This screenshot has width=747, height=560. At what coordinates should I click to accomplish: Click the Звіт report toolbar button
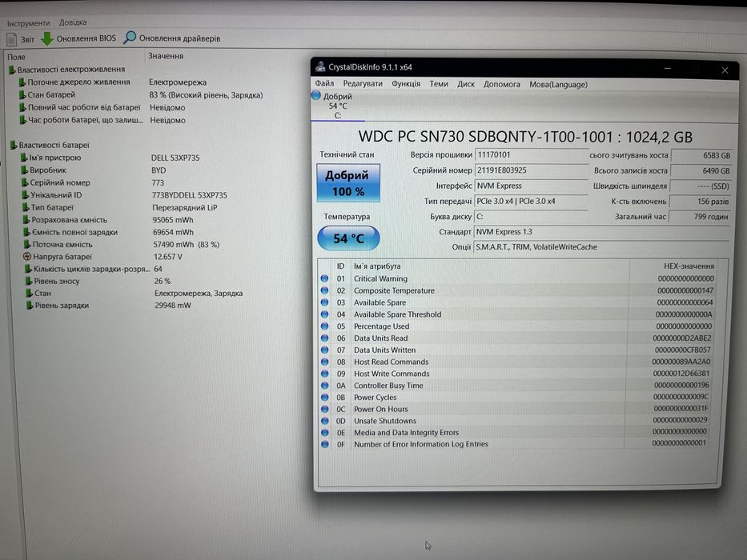point(21,39)
